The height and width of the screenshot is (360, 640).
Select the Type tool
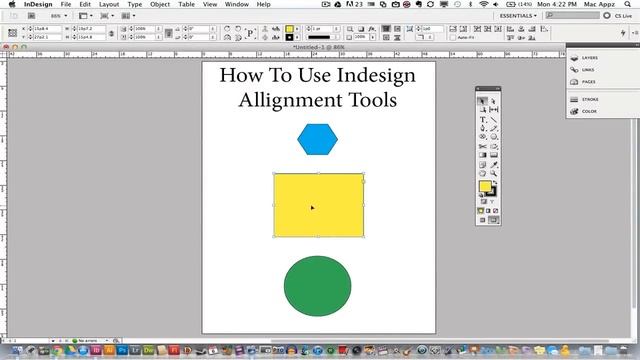pos(482,119)
